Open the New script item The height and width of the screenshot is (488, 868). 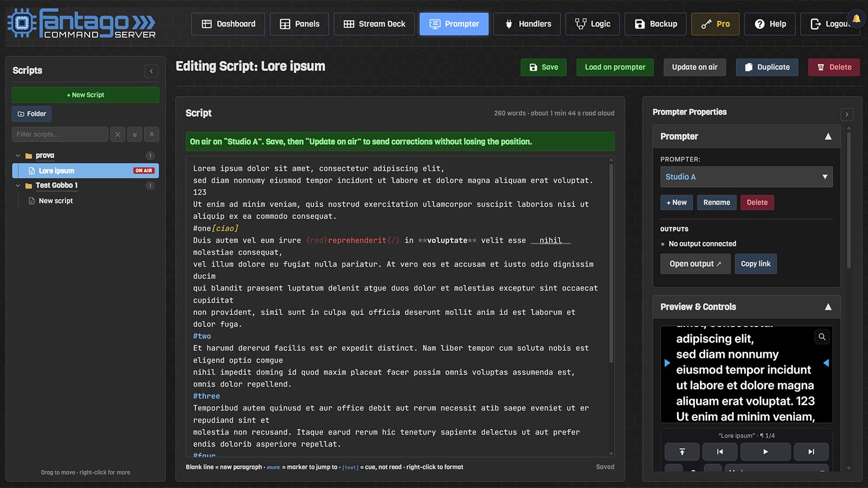point(55,201)
